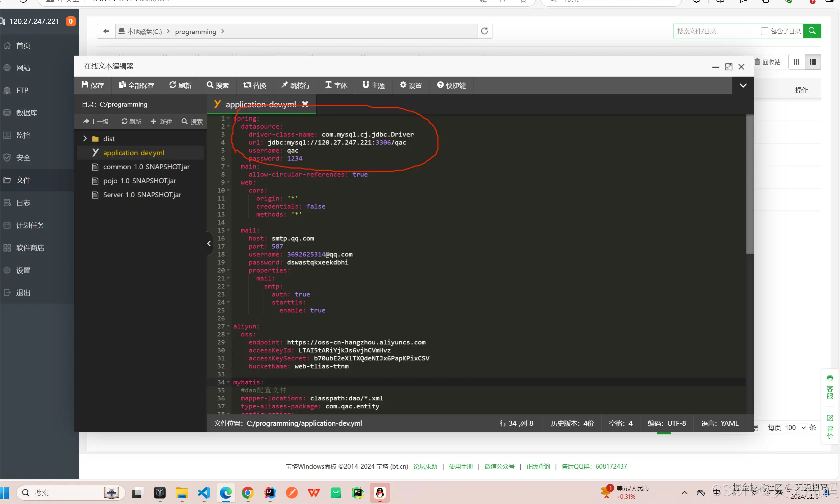This screenshot has height=504, width=840.
Task: Click the reload path button
Action: [484, 31]
